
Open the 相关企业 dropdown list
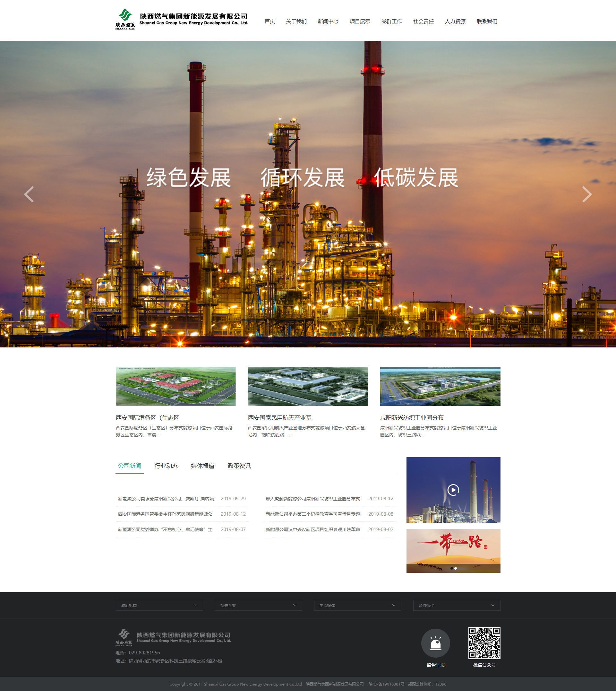point(258,605)
